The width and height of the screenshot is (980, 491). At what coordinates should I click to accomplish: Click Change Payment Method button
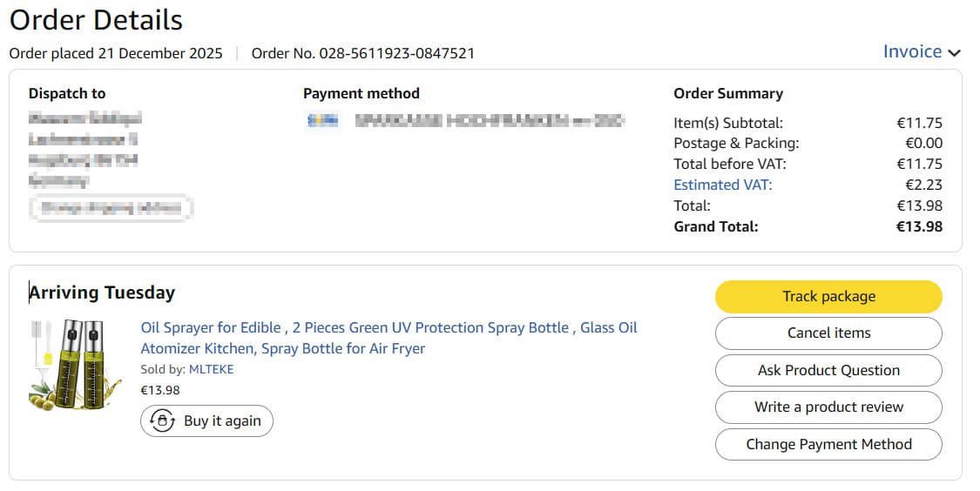[828, 444]
